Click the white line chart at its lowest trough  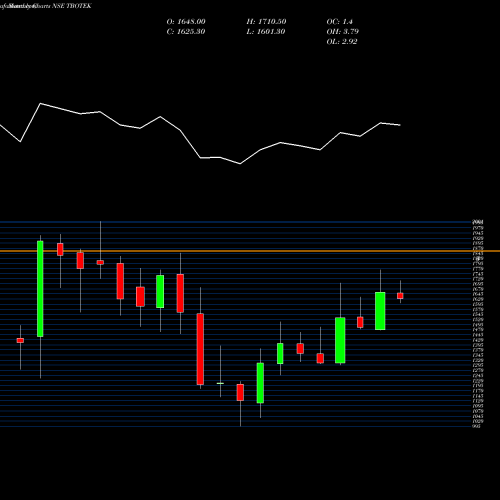240,164
